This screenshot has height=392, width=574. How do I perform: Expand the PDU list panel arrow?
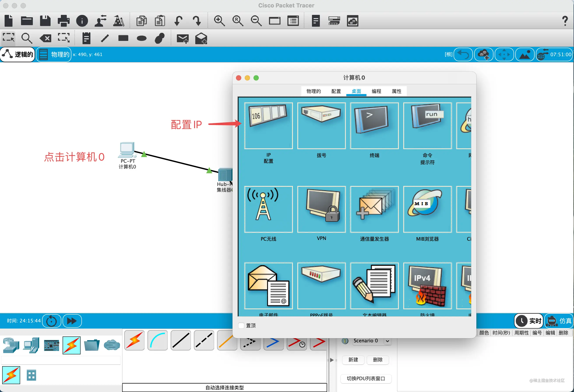pyautogui.click(x=332, y=360)
